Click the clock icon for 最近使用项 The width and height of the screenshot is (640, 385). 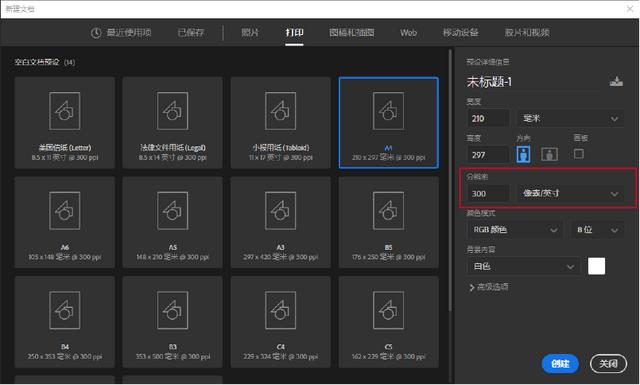click(x=96, y=33)
